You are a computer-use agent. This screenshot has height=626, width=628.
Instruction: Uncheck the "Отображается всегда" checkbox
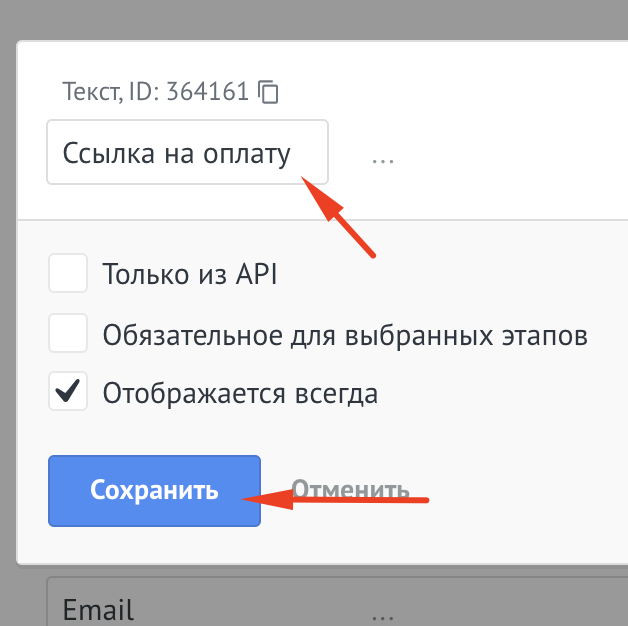pyautogui.click(x=68, y=391)
